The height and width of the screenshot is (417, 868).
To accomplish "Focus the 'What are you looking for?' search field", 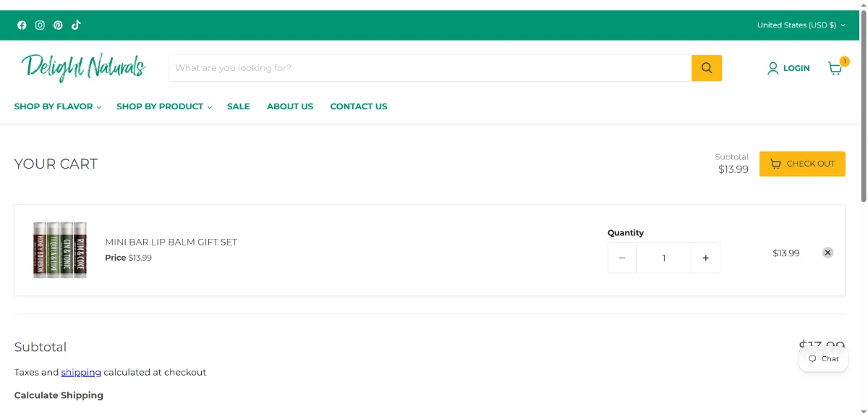I will (430, 68).
